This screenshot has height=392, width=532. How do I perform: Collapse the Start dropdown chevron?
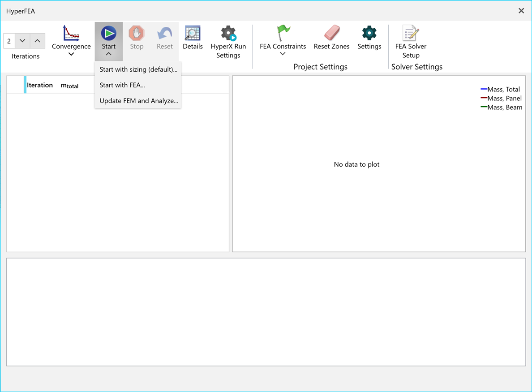pyautogui.click(x=108, y=54)
